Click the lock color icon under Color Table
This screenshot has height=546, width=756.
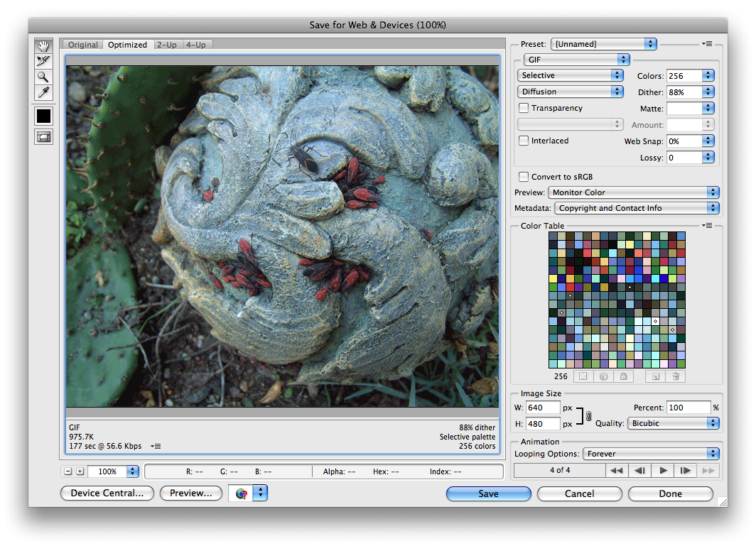tap(622, 376)
